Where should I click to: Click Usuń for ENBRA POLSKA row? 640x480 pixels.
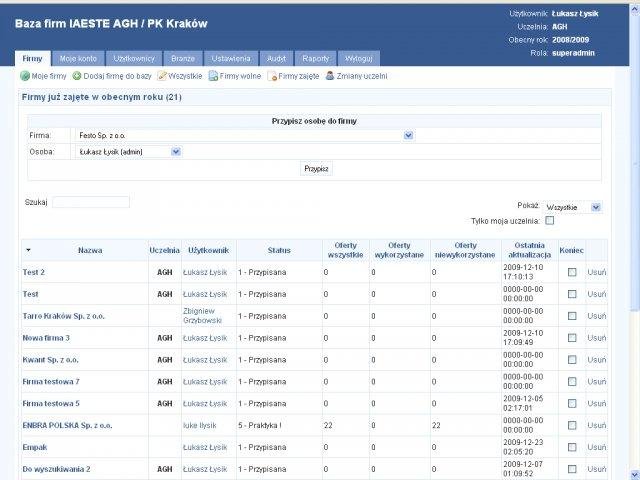coord(597,425)
